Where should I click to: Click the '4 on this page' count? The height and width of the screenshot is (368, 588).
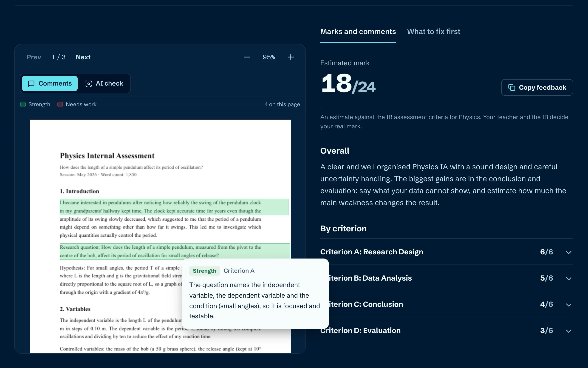[282, 104]
